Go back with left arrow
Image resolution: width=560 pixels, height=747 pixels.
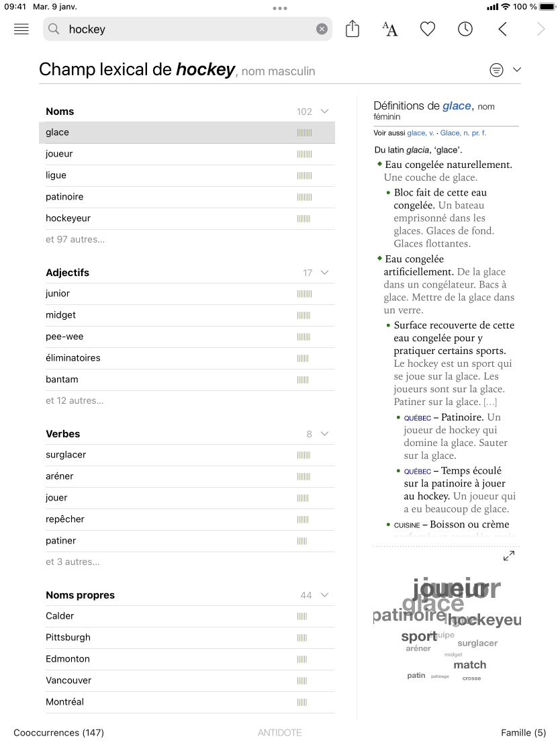[503, 29]
